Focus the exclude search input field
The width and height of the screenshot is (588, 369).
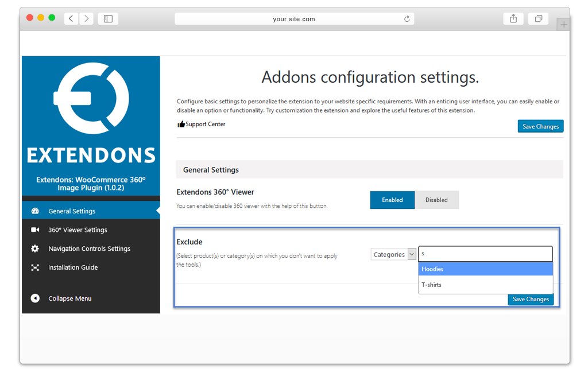[x=485, y=254]
